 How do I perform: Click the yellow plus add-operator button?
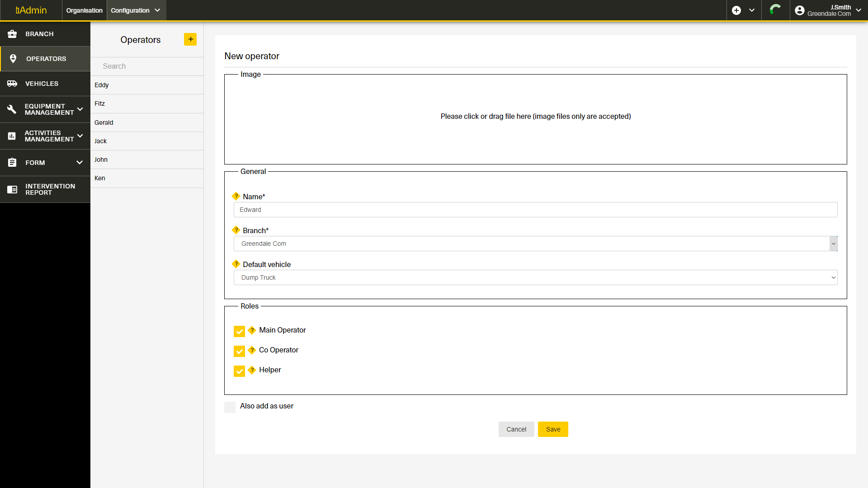click(x=190, y=39)
